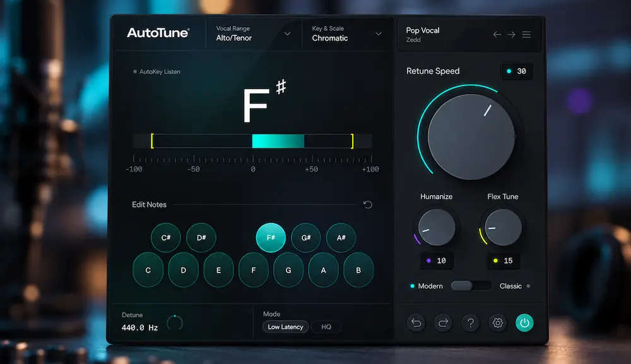
Task: Select HQ mode
Action: pos(326,327)
